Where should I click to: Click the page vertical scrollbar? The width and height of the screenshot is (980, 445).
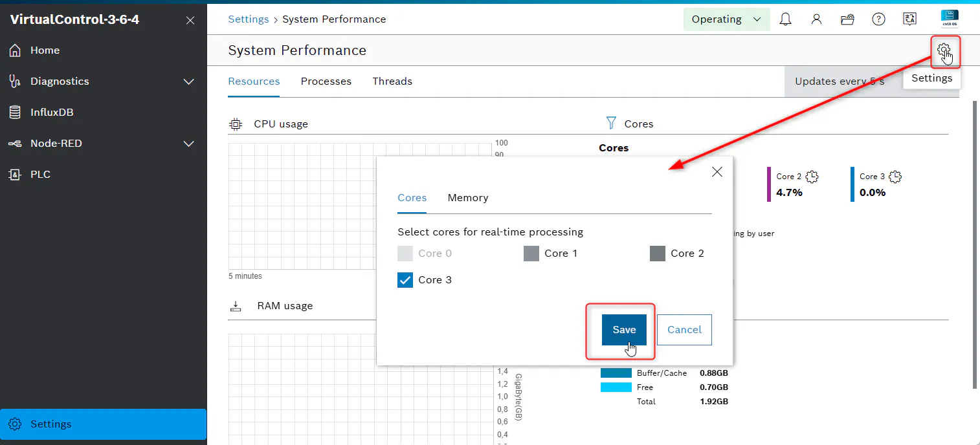point(975,244)
